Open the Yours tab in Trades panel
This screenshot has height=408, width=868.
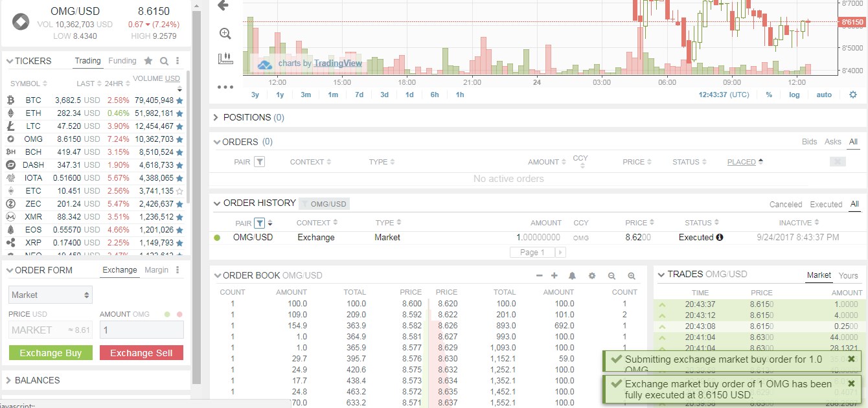point(847,275)
